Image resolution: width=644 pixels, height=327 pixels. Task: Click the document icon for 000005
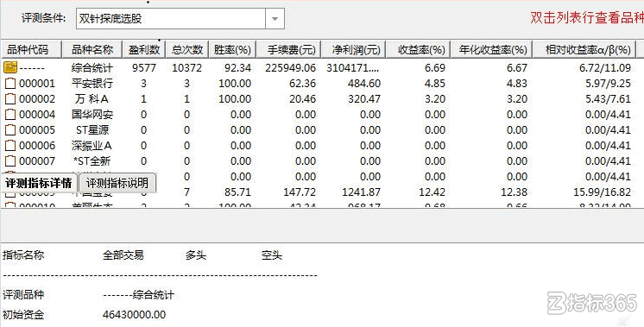click(10, 130)
